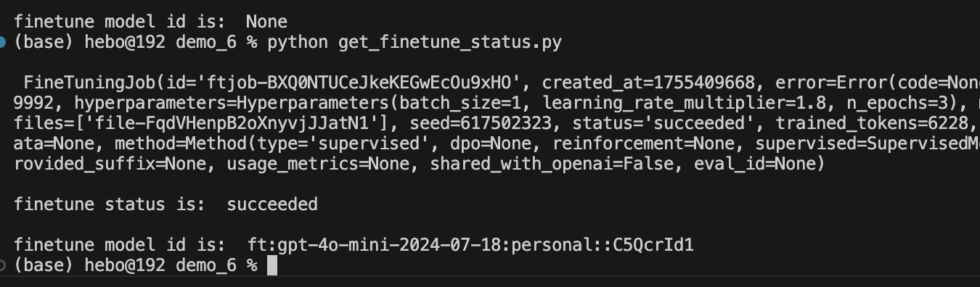
Task: Click the terminal cursor block
Action: (272, 266)
